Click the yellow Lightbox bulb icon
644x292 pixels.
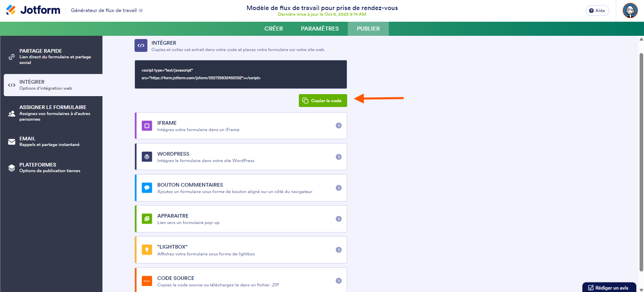[x=147, y=250]
